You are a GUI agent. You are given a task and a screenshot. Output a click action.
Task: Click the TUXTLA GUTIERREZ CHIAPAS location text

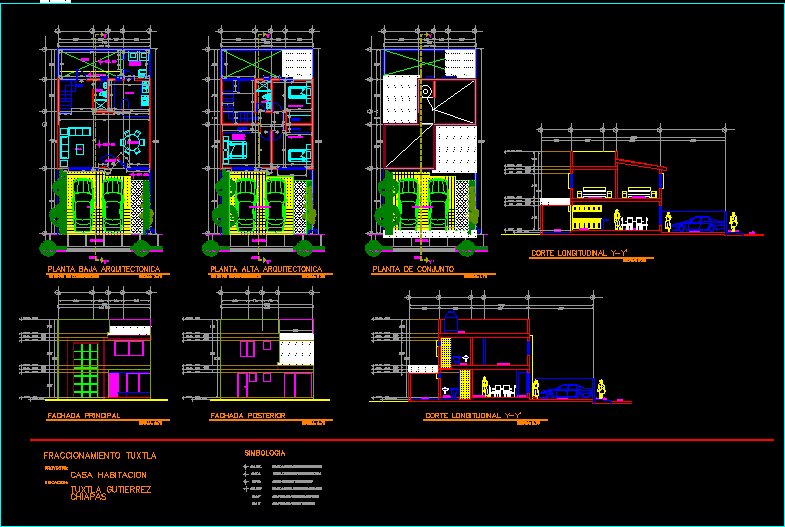pos(110,492)
